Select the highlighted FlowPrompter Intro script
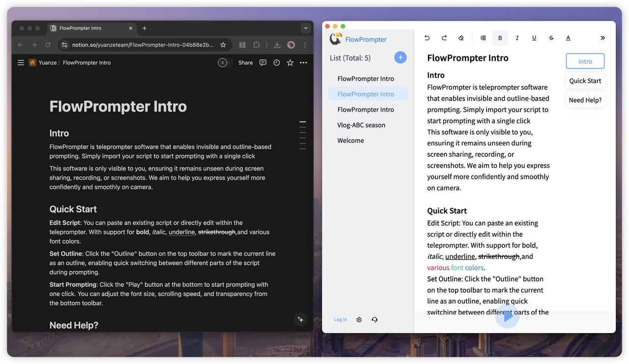629x364 pixels. click(x=368, y=94)
